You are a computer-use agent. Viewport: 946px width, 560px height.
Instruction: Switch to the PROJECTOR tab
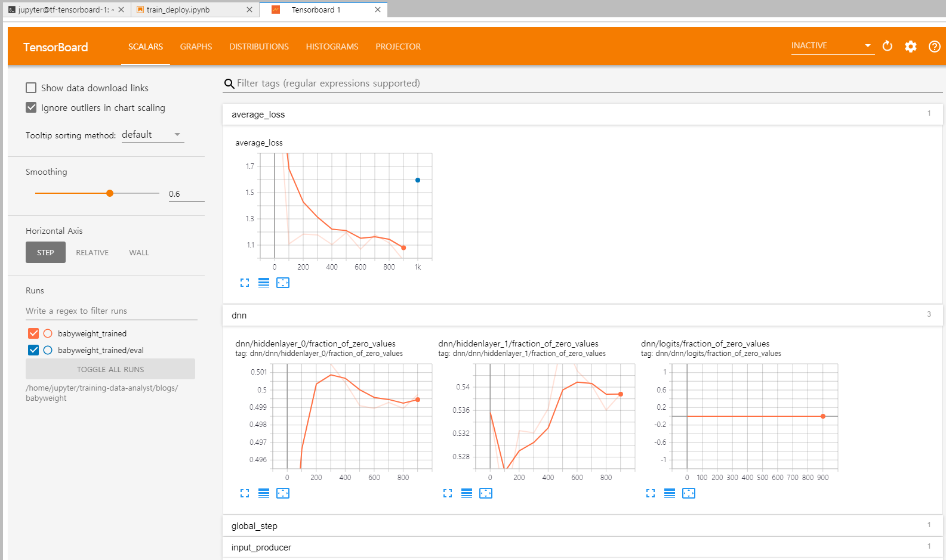[398, 47]
